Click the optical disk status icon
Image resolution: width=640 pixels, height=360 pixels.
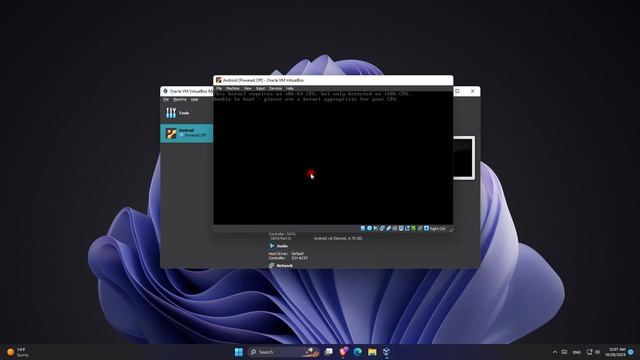point(369,229)
